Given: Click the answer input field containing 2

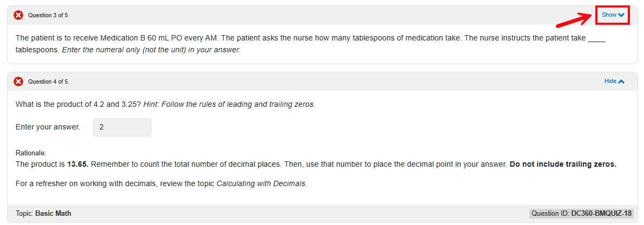Looking at the screenshot, I should click(x=122, y=127).
